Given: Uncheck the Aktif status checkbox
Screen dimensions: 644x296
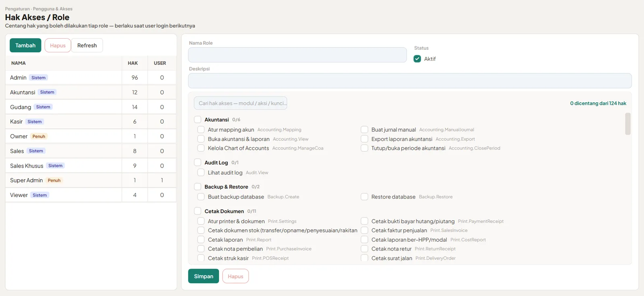Looking at the screenshot, I should 417,59.
